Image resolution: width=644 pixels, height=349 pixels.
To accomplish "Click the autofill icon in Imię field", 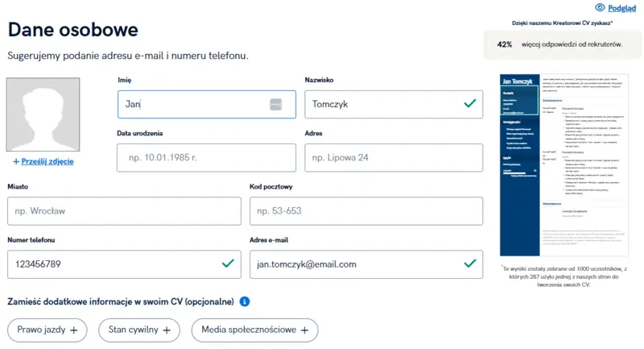I will pyautogui.click(x=276, y=105).
